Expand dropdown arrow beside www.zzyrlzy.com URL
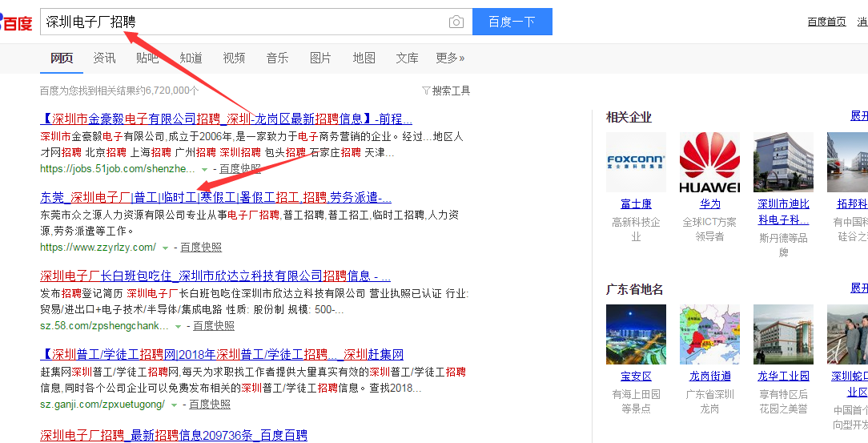 click(x=166, y=248)
